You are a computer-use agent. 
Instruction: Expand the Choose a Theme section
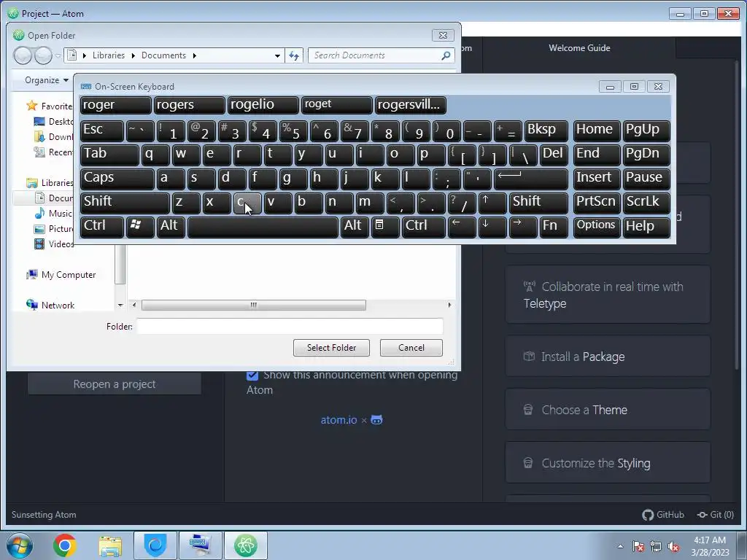[608, 410]
